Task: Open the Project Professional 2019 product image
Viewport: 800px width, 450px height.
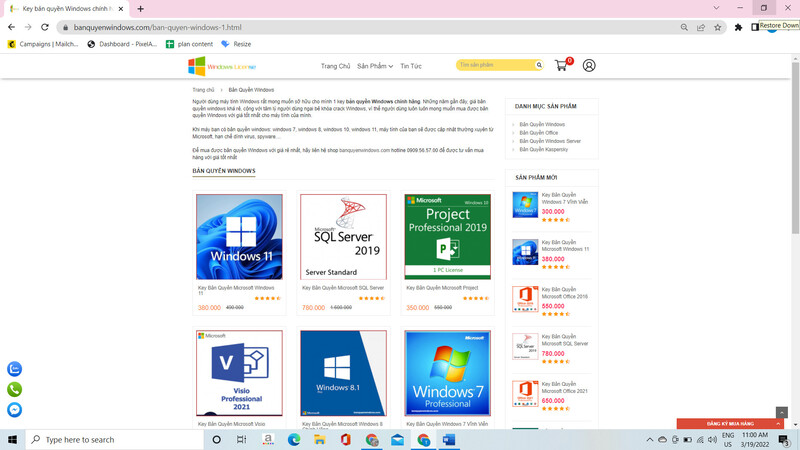Action: [x=447, y=237]
